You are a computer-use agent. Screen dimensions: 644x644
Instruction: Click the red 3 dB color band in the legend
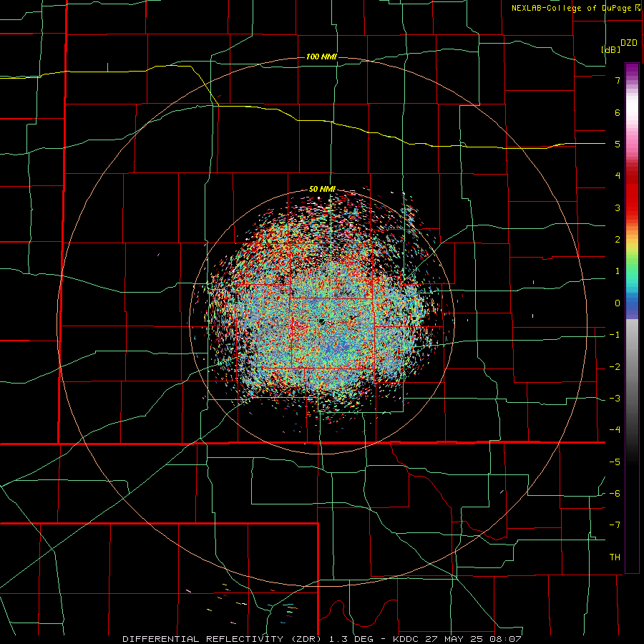[632, 208]
